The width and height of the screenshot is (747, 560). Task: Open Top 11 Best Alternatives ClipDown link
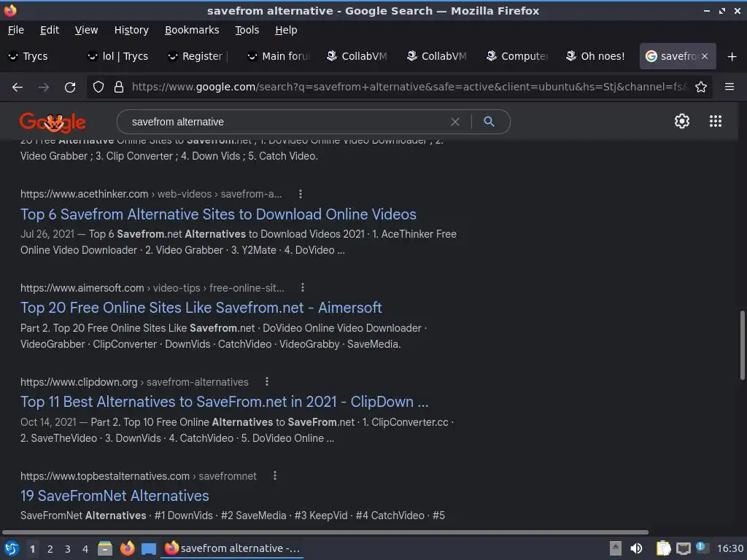click(225, 402)
